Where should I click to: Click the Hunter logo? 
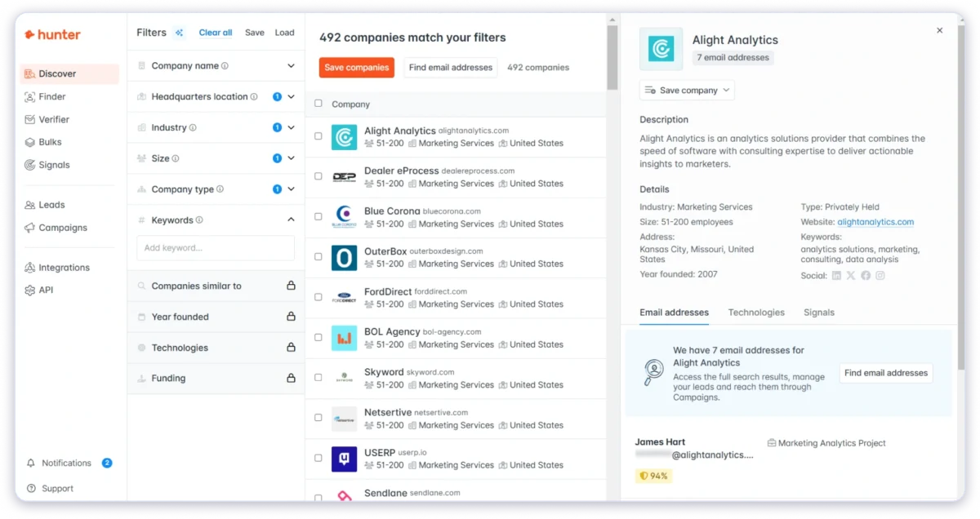coord(51,34)
